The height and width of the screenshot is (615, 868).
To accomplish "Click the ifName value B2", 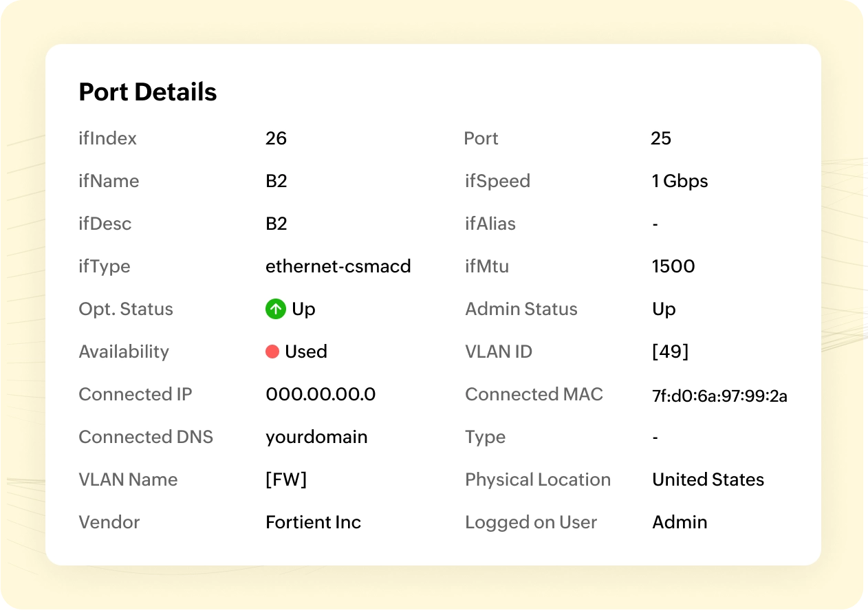I will [276, 181].
